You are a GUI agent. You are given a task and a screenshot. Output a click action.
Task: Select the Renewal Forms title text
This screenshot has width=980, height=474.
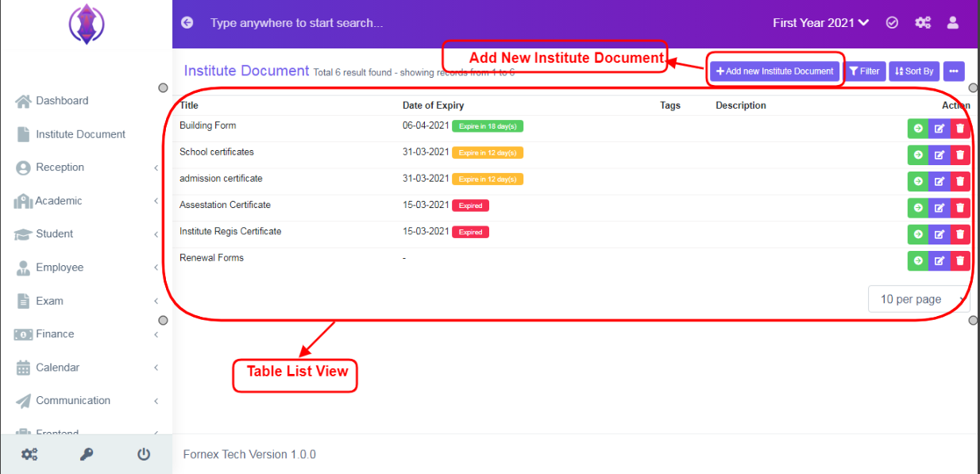tap(211, 258)
